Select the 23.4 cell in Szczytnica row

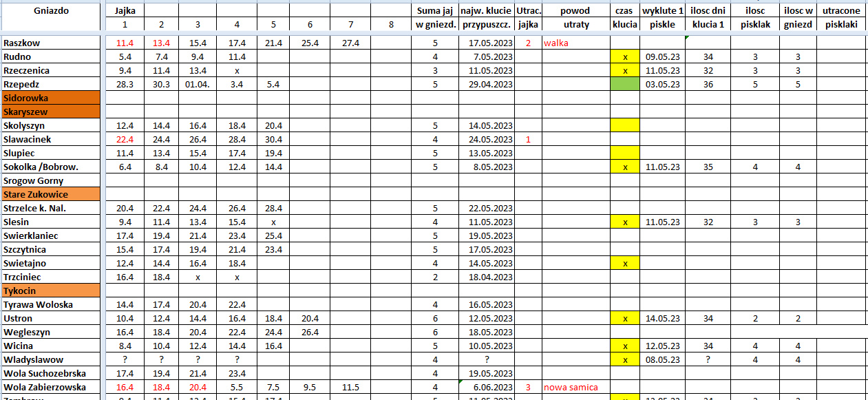click(x=274, y=249)
